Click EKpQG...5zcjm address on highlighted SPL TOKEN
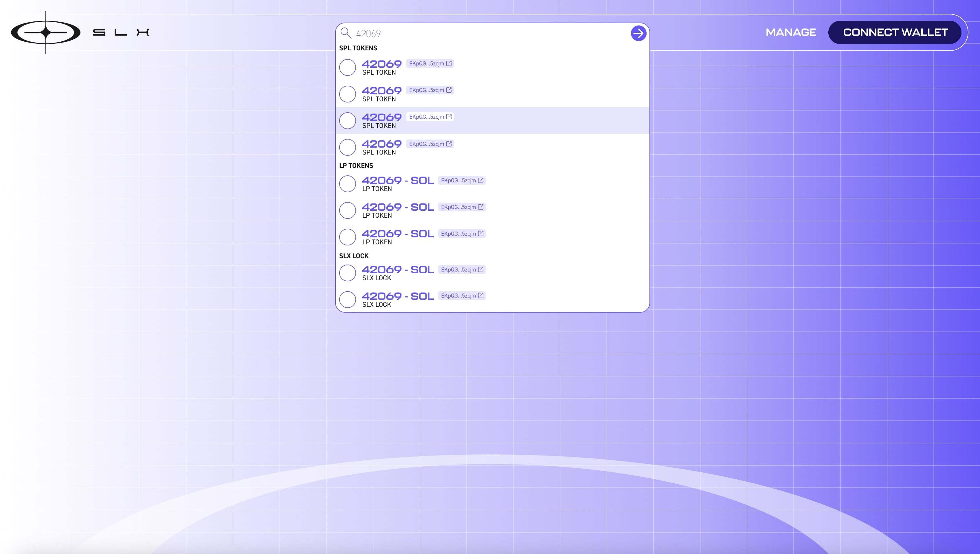The height and width of the screenshot is (554, 980). (x=426, y=117)
